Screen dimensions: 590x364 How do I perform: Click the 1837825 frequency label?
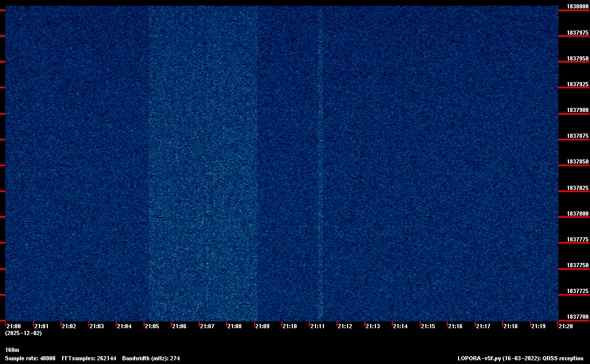coord(577,188)
